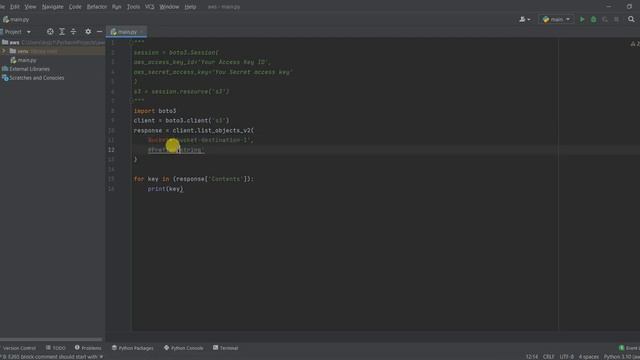Open the Tools menu
640x360 pixels.
pyautogui.click(x=133, y=7)
